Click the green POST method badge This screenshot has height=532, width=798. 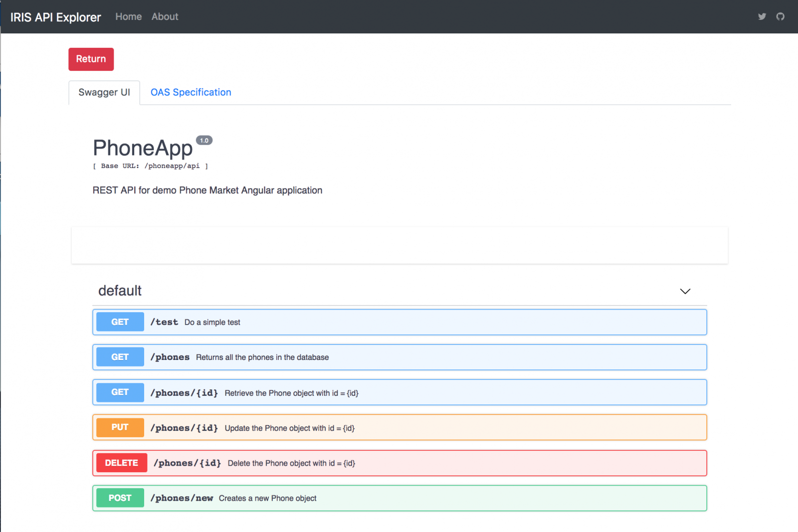click(x=120, y=498)
